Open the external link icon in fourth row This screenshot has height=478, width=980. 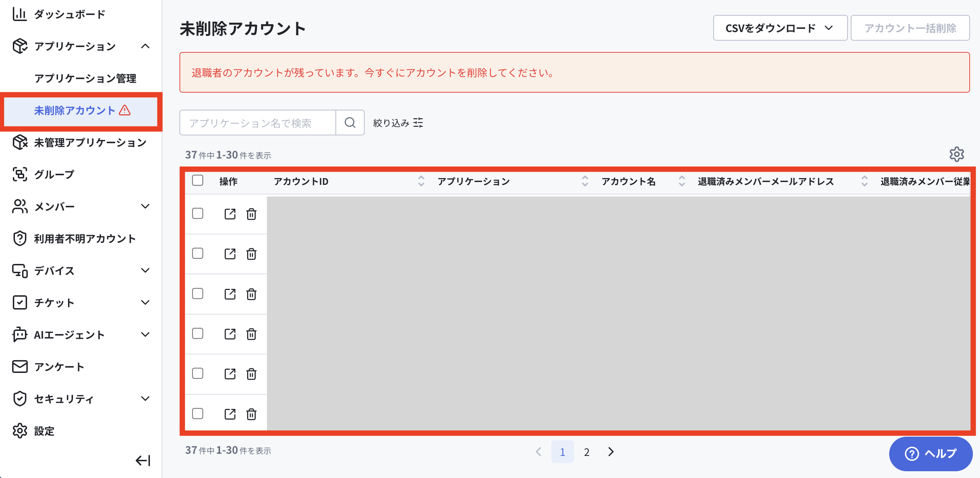[x=230, y=334]
